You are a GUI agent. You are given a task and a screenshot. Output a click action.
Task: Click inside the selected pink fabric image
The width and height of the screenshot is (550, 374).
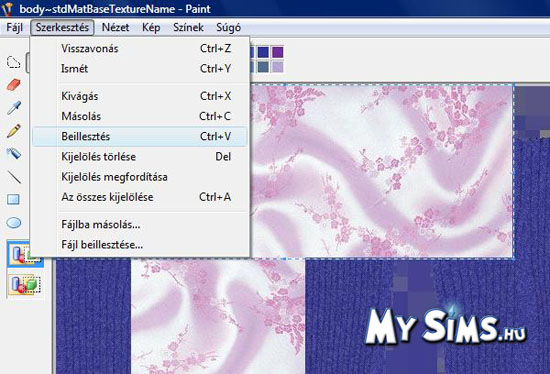382,171
